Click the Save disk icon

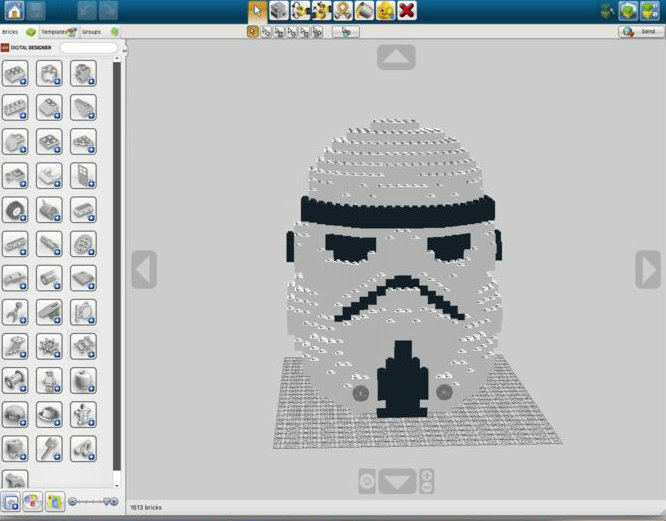click(x=36, y=11)
